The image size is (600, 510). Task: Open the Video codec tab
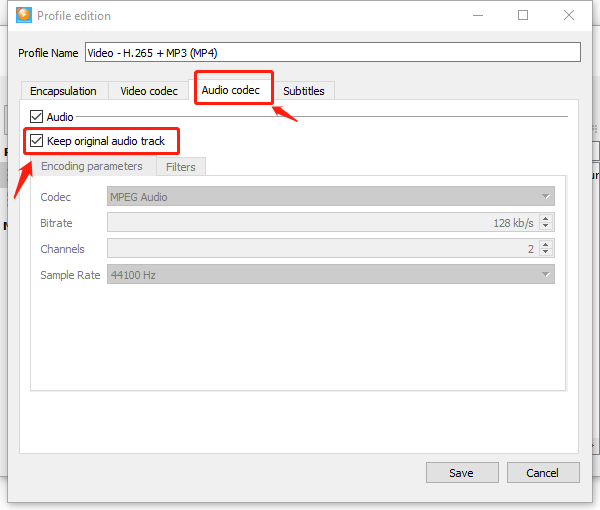coord(149,91)
